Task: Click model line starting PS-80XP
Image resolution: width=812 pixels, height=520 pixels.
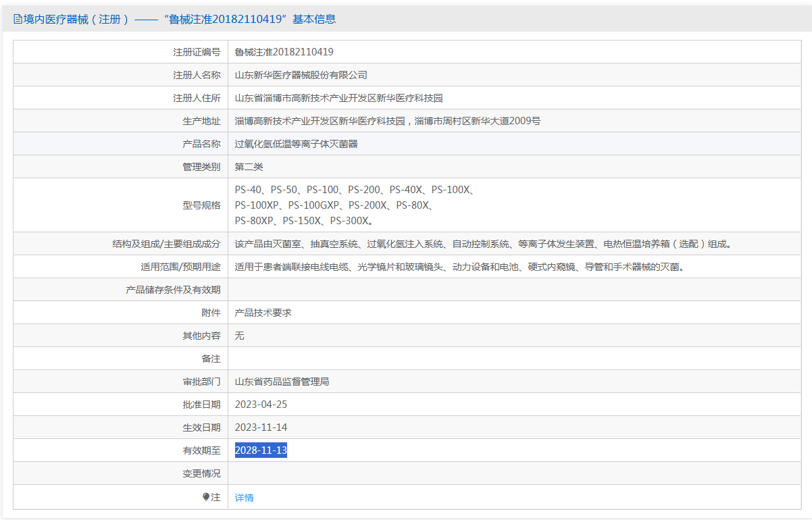Action: [x=305, y=221]
